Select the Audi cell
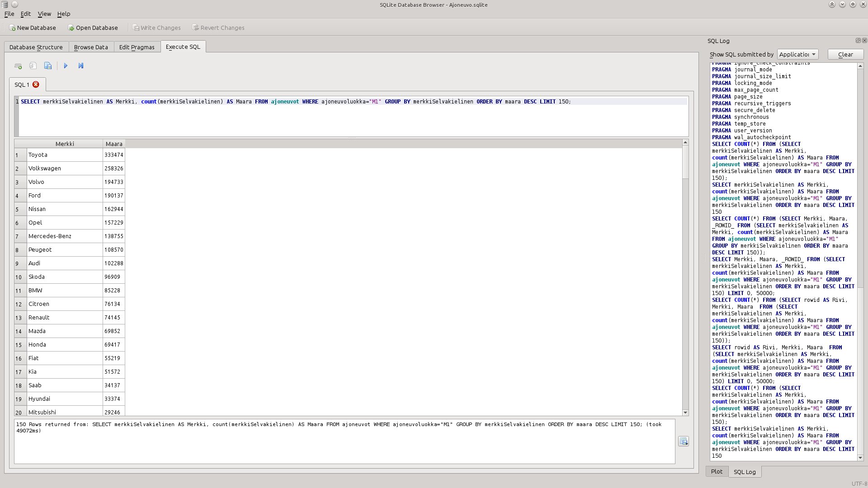The height and width of the screenshot is (488, 868). pos(65,263)
